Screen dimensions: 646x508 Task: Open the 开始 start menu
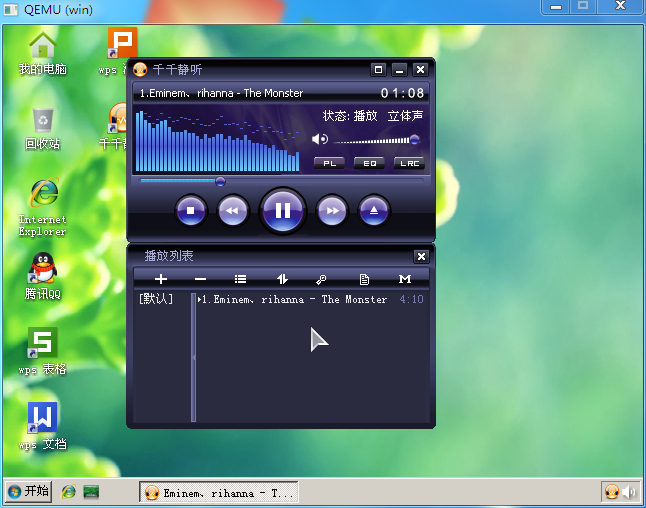tap(28, 492)
